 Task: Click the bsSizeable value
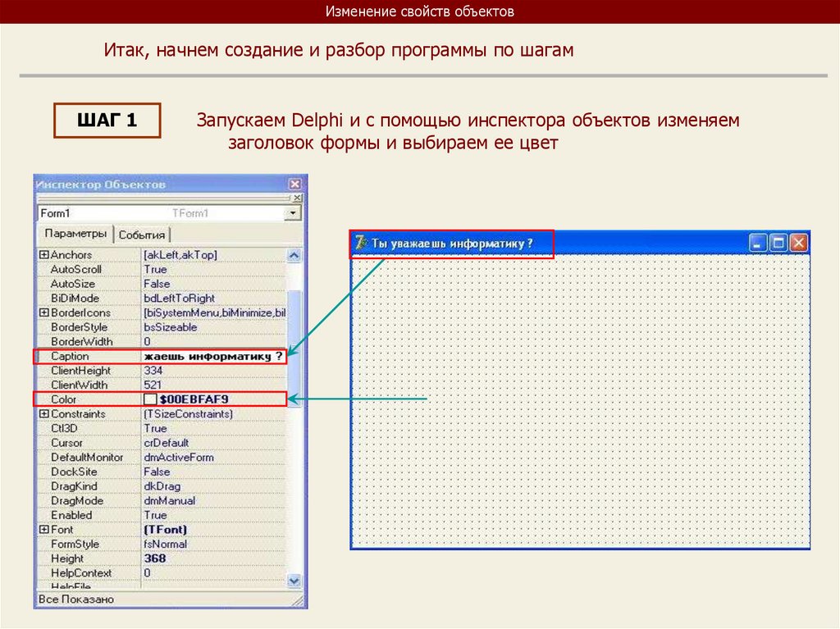pos(171,327)
